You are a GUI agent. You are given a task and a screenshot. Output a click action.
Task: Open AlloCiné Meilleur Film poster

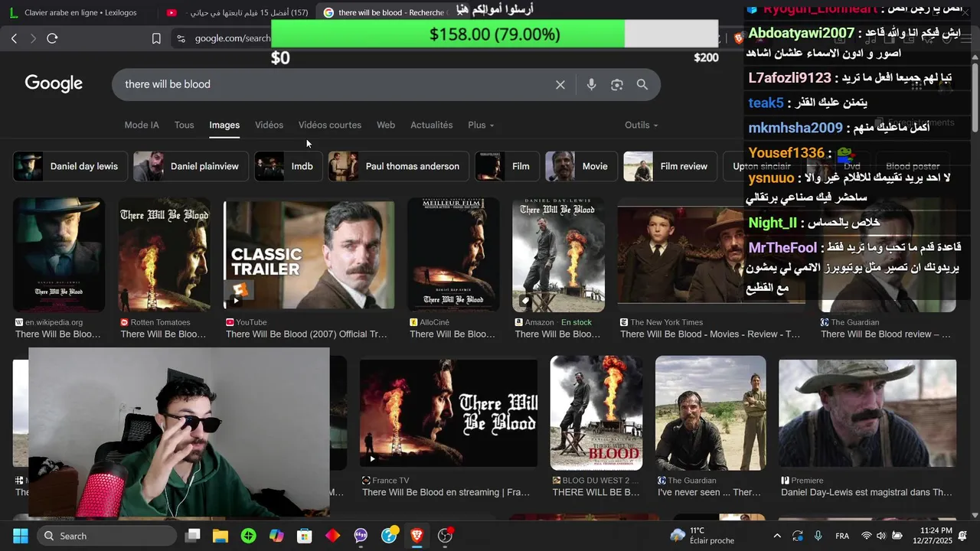coord(453,255)
